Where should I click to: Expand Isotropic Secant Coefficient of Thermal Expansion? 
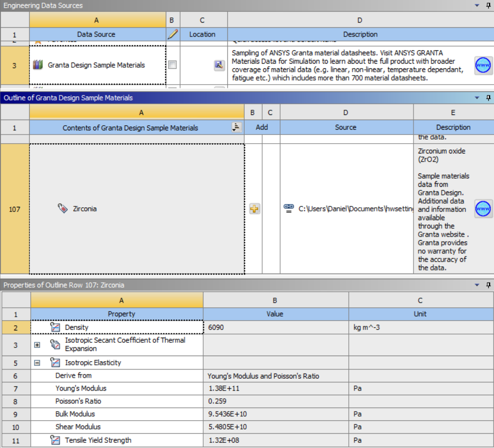[37, 345]
